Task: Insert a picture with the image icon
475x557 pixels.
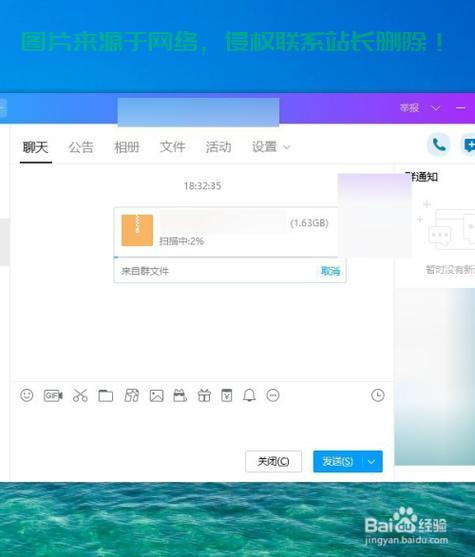Action: (x=156, y=395)
